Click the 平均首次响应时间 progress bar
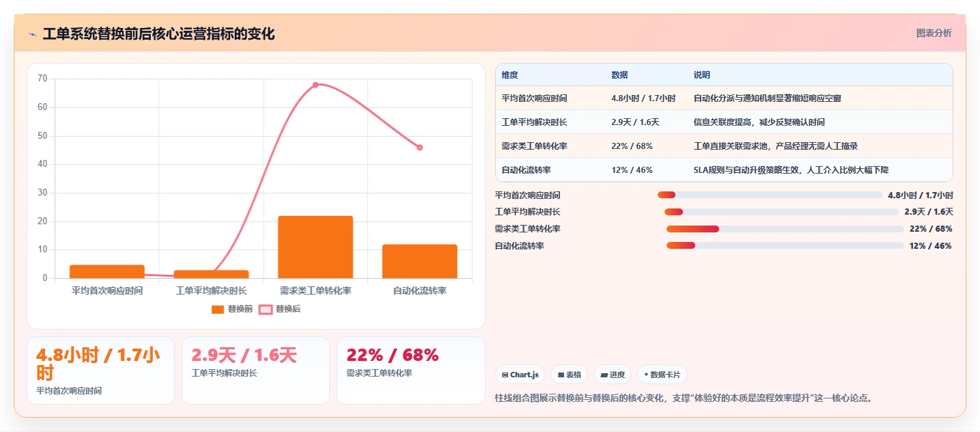 pyautogui.click(x=770, y=195)
